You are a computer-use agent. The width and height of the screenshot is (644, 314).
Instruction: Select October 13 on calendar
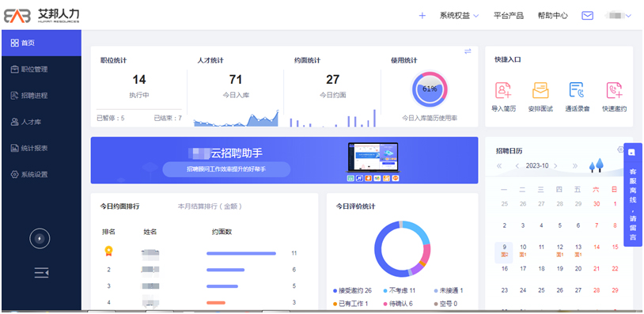pyautogui.click(x=578, y=251)
